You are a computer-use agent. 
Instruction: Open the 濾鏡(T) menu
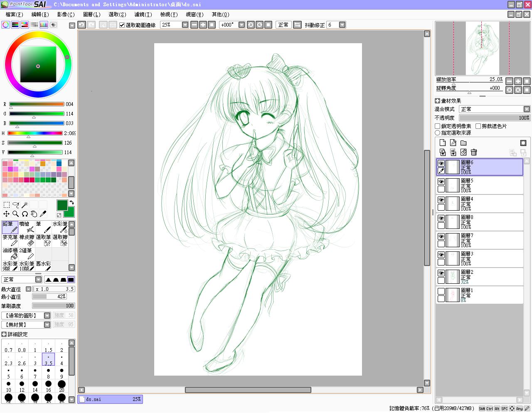pos(143,15)
